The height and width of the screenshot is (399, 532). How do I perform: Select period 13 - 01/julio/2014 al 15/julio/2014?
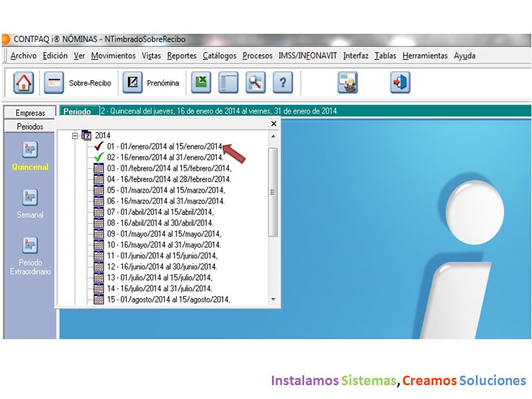[160, 278]
